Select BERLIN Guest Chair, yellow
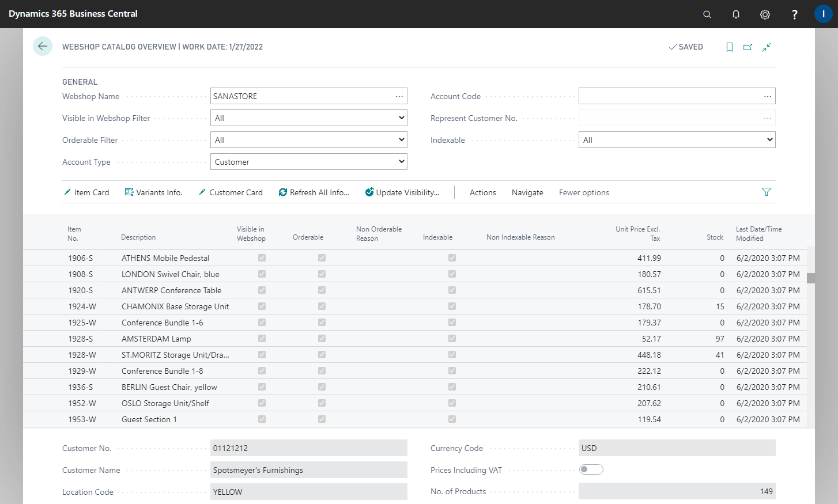Viewport: 838px width, 504px height. point(169,387)
